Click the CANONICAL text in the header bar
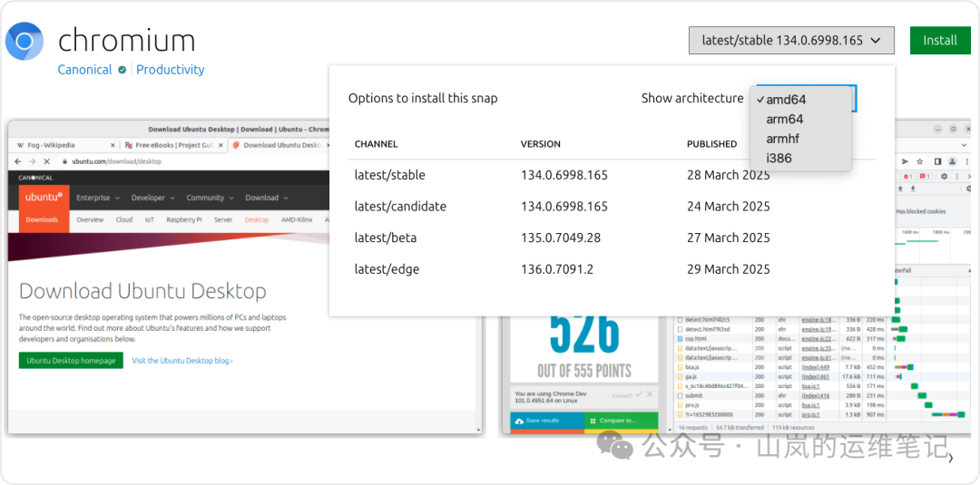 click(x=35, y=178)
